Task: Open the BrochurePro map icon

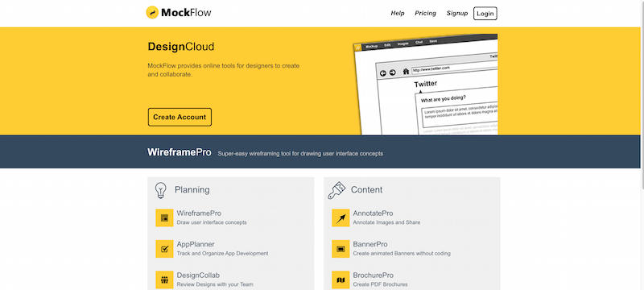Action: (x=341, y=280)
